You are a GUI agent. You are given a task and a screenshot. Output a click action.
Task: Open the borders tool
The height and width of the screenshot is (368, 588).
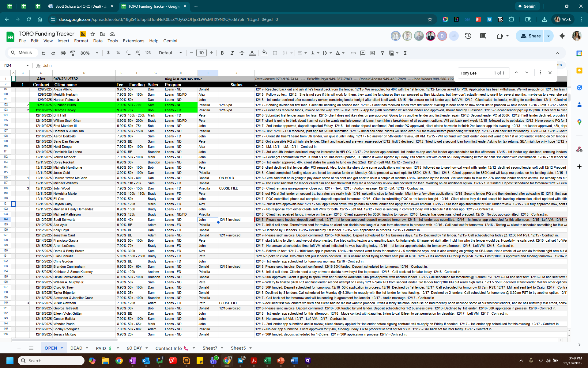[x=275, y=53]
